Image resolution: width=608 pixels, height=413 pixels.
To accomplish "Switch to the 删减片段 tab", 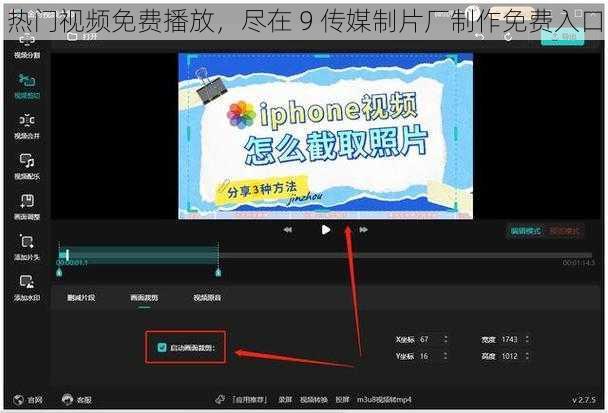I will click(x=81, y=298).
